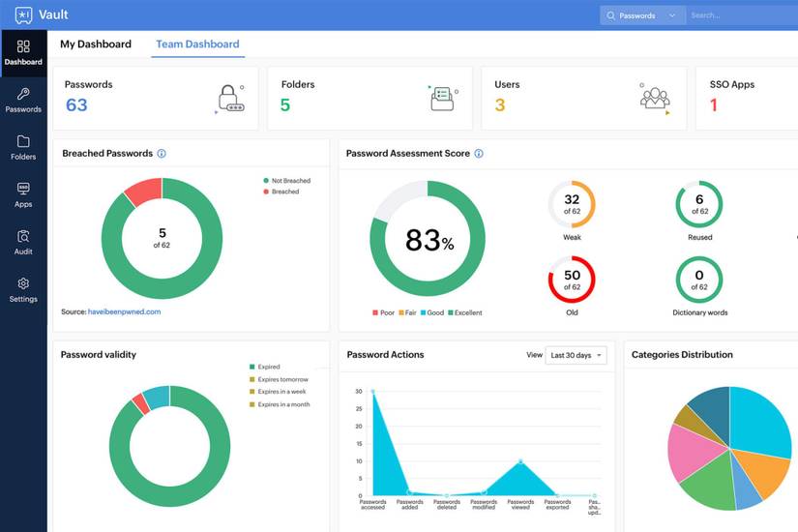Image resolution: width=798 pixels, height=532 pixels.
Task: Click the Folders count 5
Action: [285, 104]
